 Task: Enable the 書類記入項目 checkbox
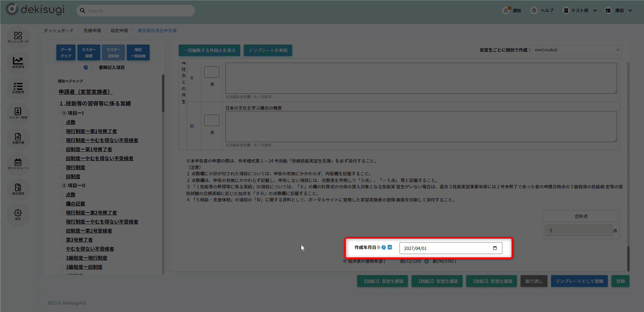pos(94,68)
